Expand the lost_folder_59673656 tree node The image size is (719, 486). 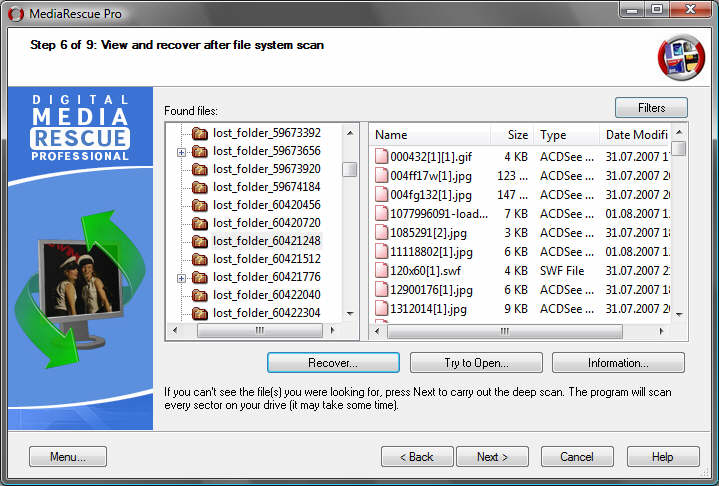pos(182,152)
